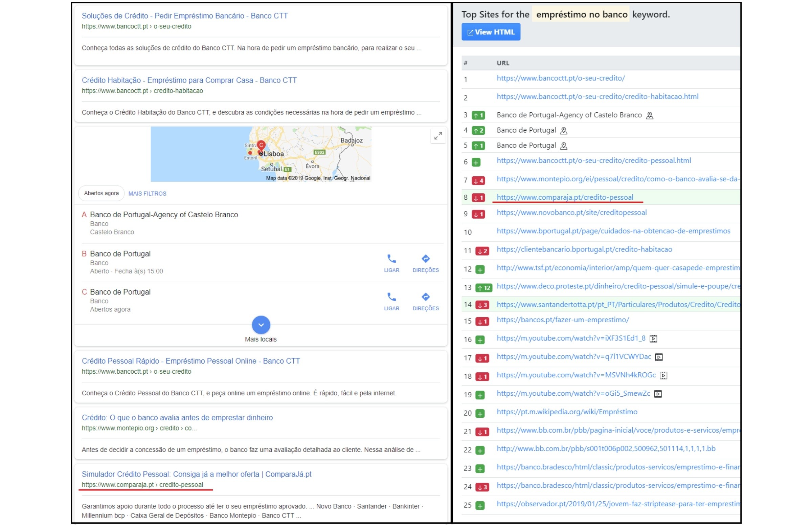Click the red down 1 badge on rank 8
Viewport: 812px width, 526px height.
coord(478,198)
